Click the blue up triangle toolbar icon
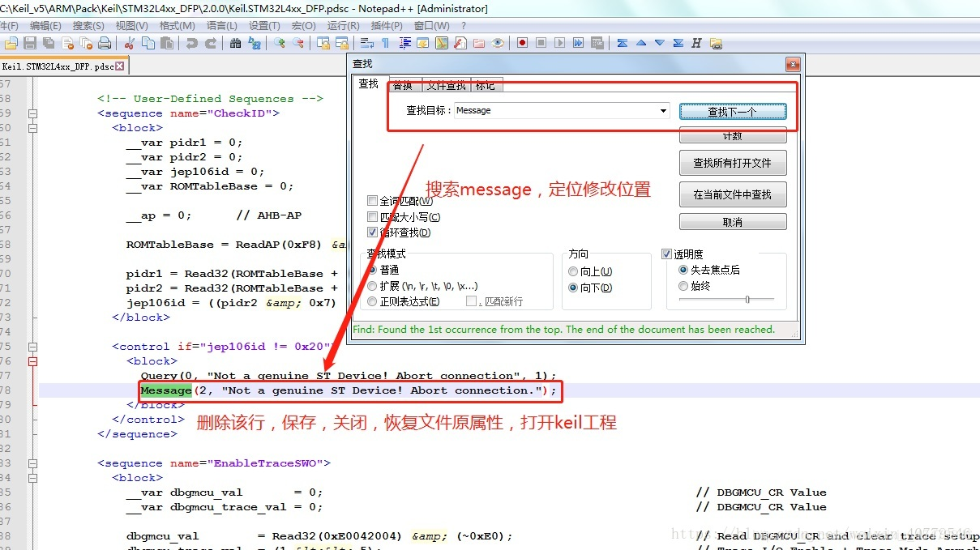Image resolution: width=980 pixels, height=550 pixels. pyautogui.click(x=641, y=42)
